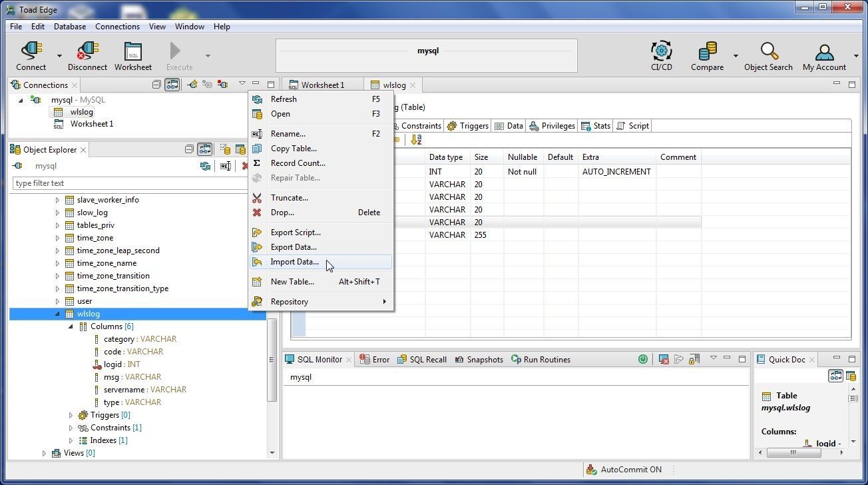The width and height of the screenshot is (868, 485).
Task: Collapse all in Connections panel
Action: pyautogui.click(x=156, y=85)
